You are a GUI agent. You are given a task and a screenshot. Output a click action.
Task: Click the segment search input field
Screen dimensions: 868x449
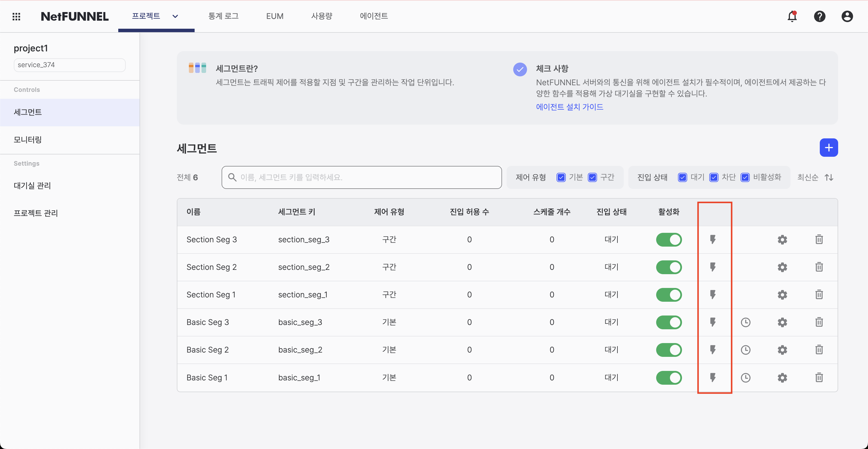click(x=362, y=177)
